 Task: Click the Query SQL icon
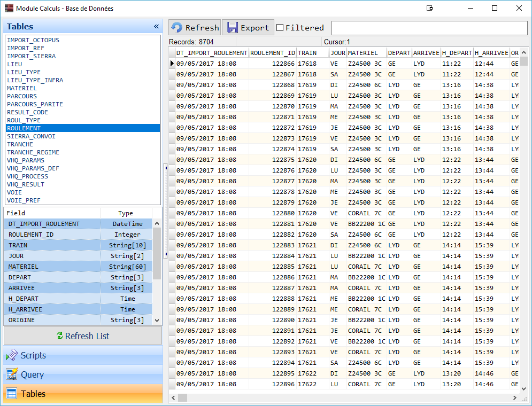click(x=11, y=374)
